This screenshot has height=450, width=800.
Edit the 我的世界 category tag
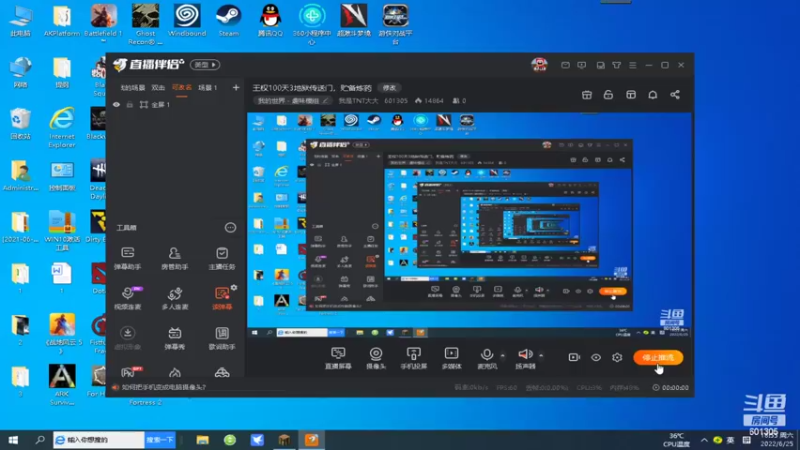pos(292,101)
